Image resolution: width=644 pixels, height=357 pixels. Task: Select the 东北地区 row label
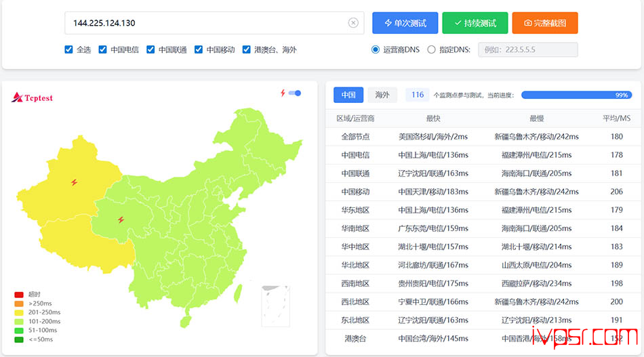[x=355, y=320]
